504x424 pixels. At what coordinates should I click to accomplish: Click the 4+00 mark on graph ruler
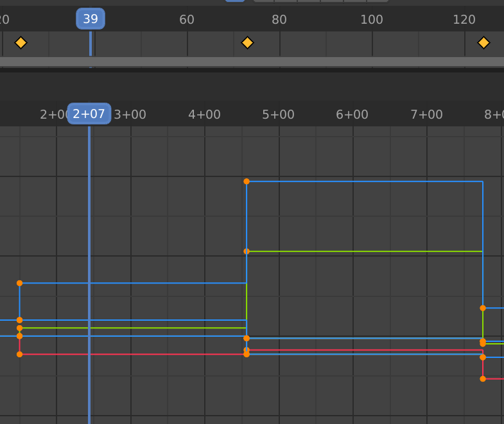(204, 114)
